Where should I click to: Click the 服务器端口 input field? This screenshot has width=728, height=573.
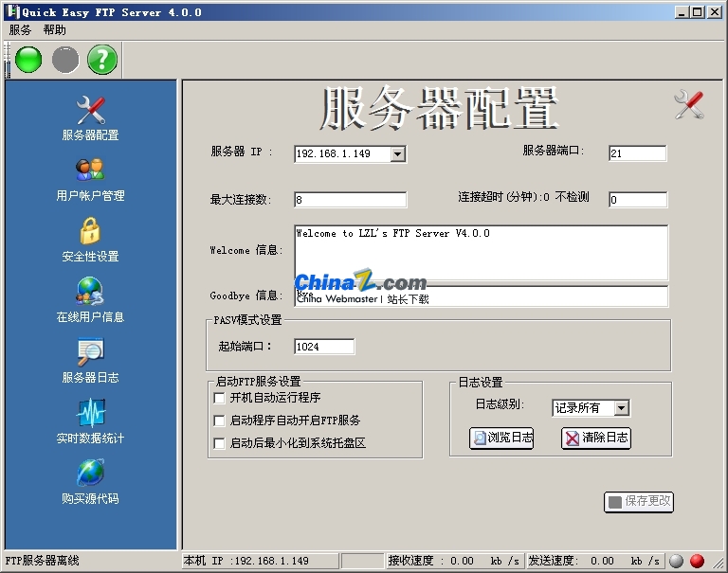click(638, 153)
